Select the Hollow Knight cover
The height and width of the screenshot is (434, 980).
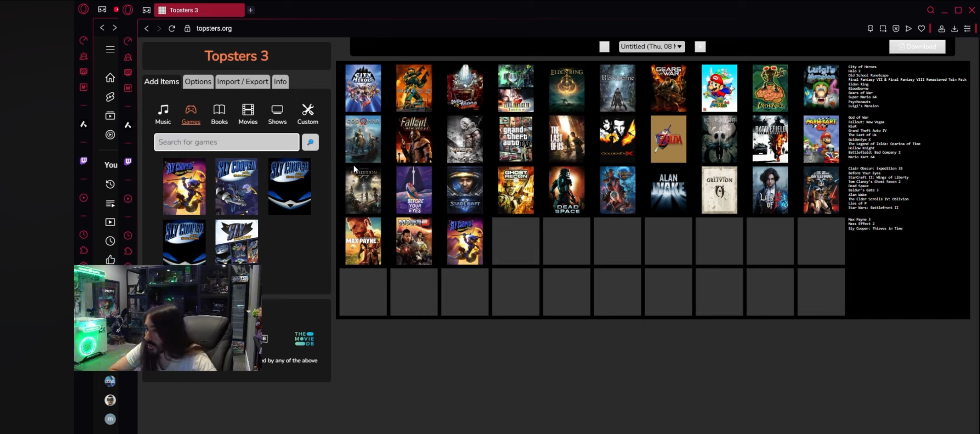719,139
